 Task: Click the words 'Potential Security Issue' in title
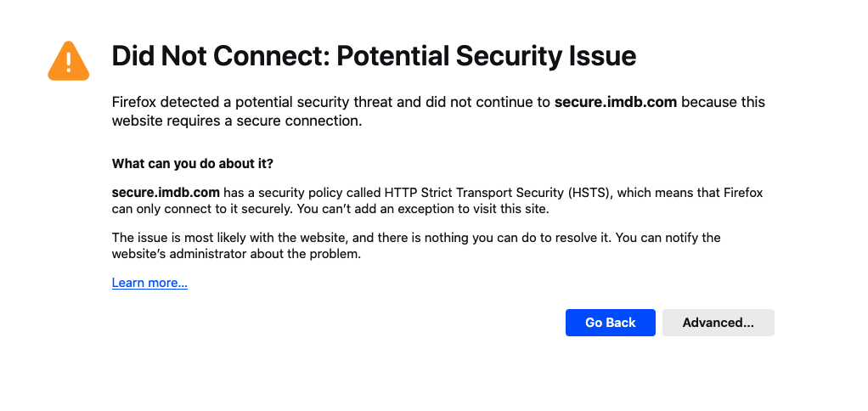(x=486, y=56)
